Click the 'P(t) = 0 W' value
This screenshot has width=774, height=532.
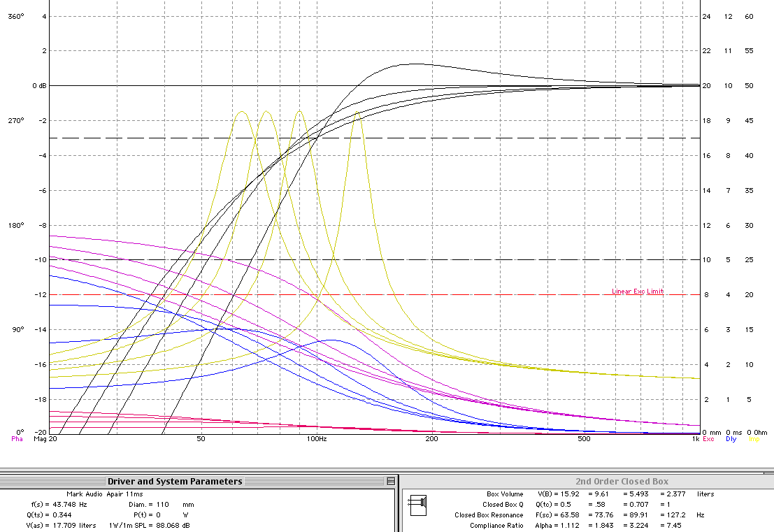162,515
